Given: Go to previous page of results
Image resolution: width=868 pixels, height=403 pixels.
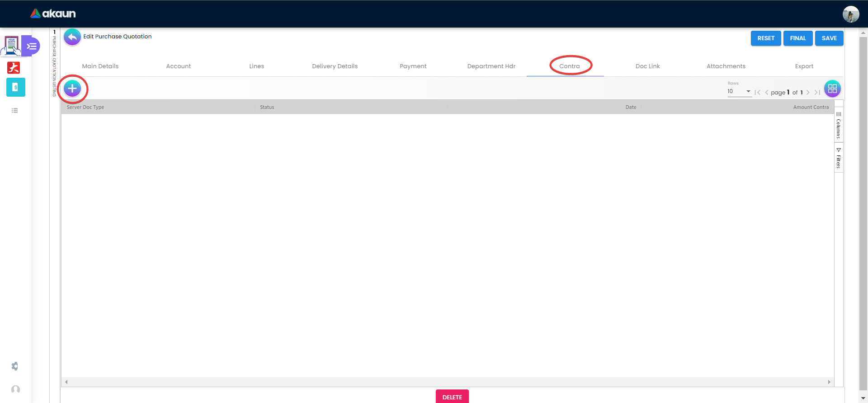Looking at the screenshot, I should pos(767,93).
